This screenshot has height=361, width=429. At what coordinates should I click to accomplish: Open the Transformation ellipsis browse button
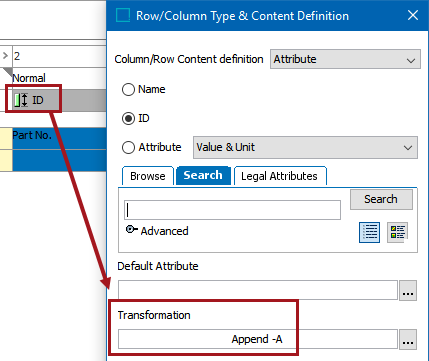pos(408,339)
